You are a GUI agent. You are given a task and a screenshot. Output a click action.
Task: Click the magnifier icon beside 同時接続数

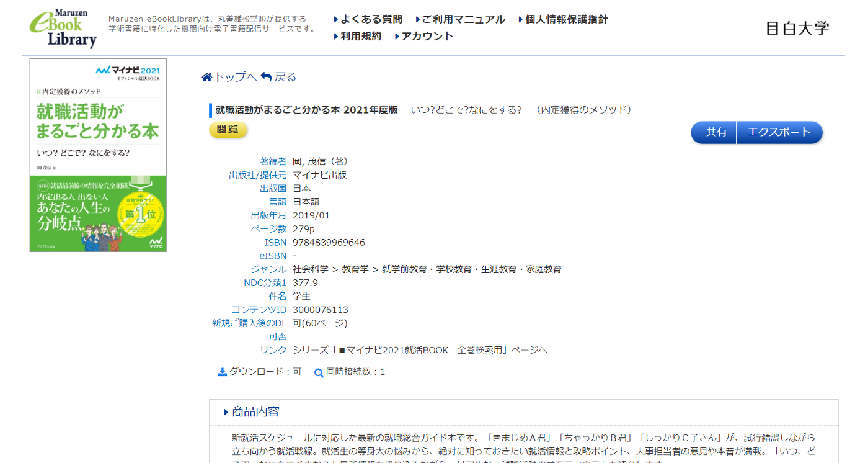click(x=319, y=372)
